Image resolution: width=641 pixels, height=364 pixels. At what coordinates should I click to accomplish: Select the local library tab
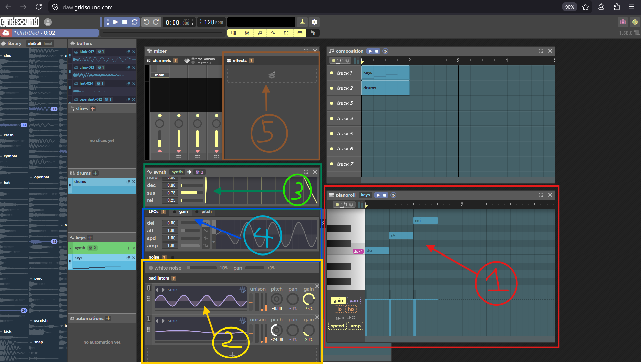pos(48,43)
